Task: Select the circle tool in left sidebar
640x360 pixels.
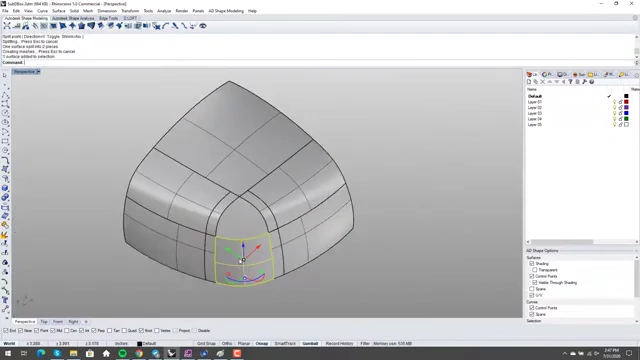Action: click(x=5, y=113)
